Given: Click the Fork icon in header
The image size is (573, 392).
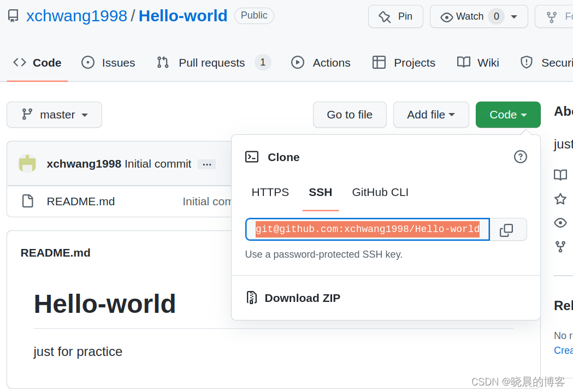Looking at the screenshot, I should 552,17.
